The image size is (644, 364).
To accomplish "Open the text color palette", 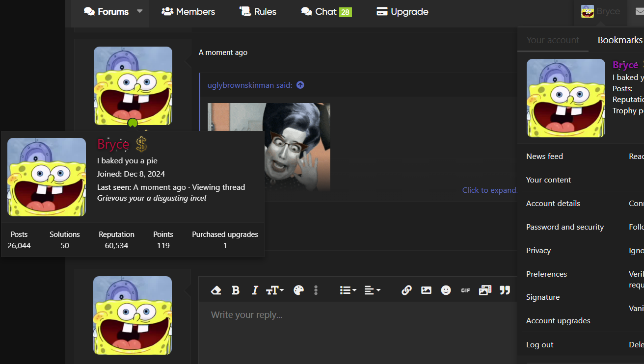I will (298, 290).
